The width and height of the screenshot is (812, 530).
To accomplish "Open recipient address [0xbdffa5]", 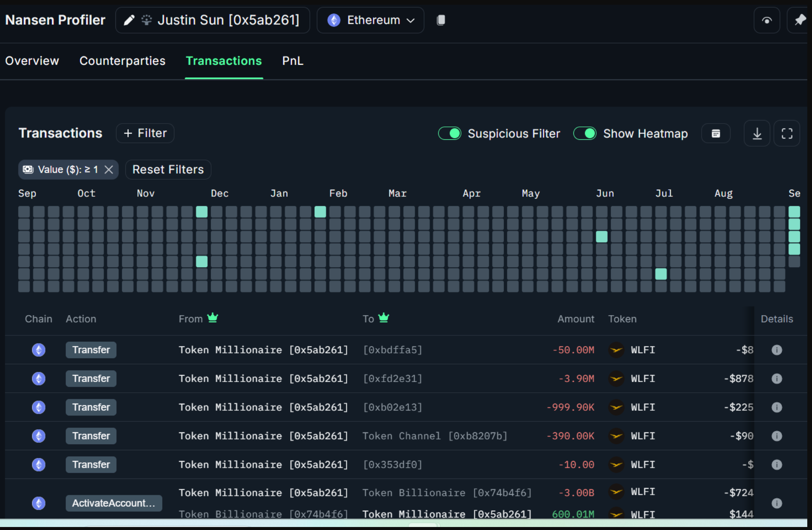I will [x=393, y=350].
